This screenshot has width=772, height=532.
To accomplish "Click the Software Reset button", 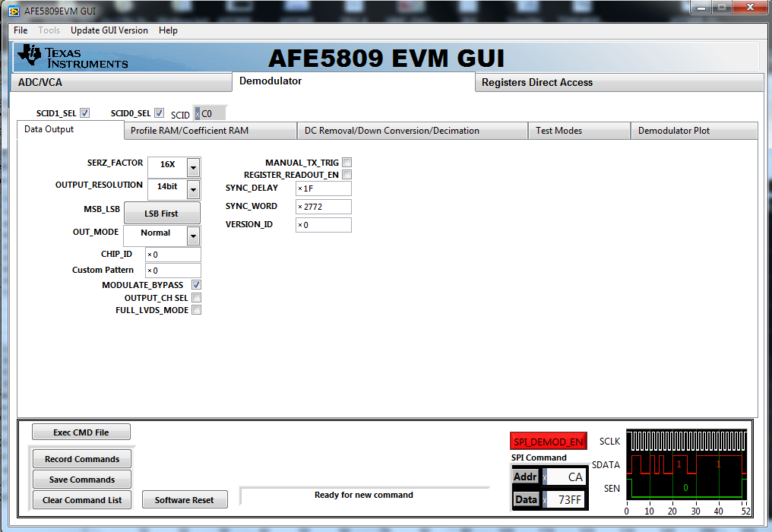I will click(185, 499).
